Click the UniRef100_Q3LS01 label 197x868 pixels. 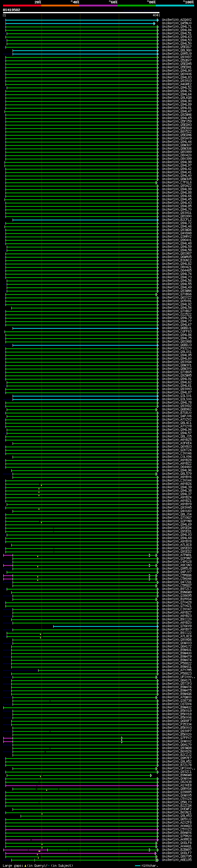(177, 396)
